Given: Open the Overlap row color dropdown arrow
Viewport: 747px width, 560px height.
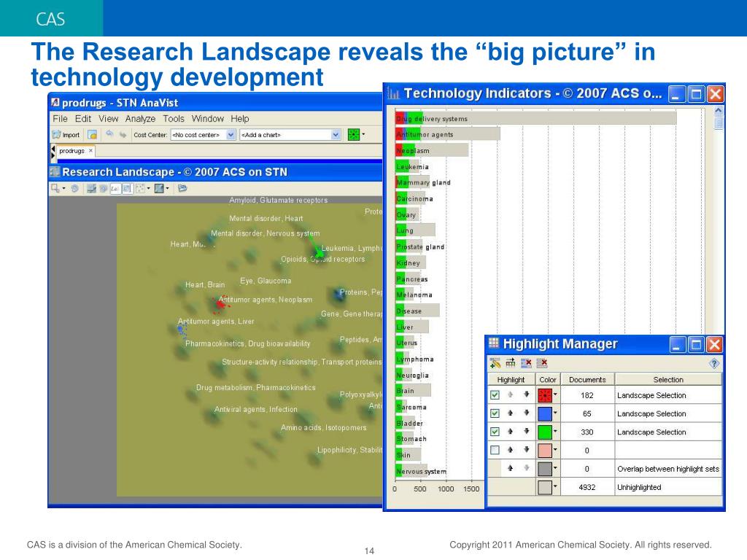Looking at the screenshot, I should [x=555, y=469].
